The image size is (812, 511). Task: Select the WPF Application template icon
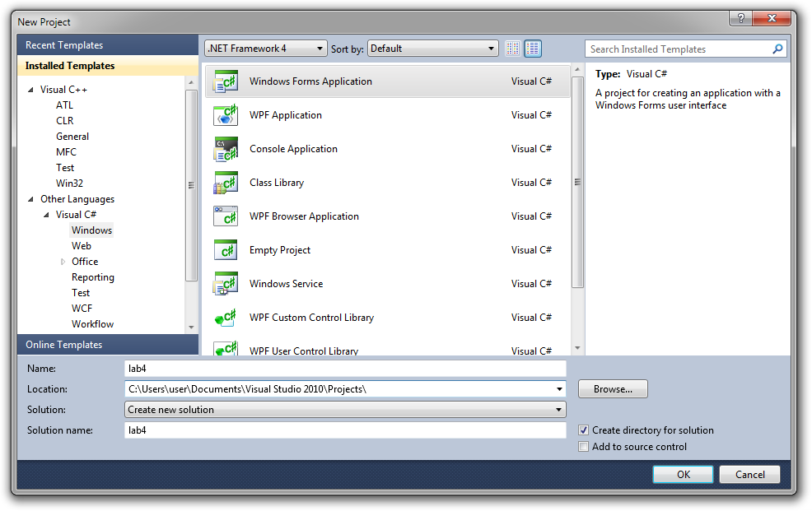click(x=226, y=115)
